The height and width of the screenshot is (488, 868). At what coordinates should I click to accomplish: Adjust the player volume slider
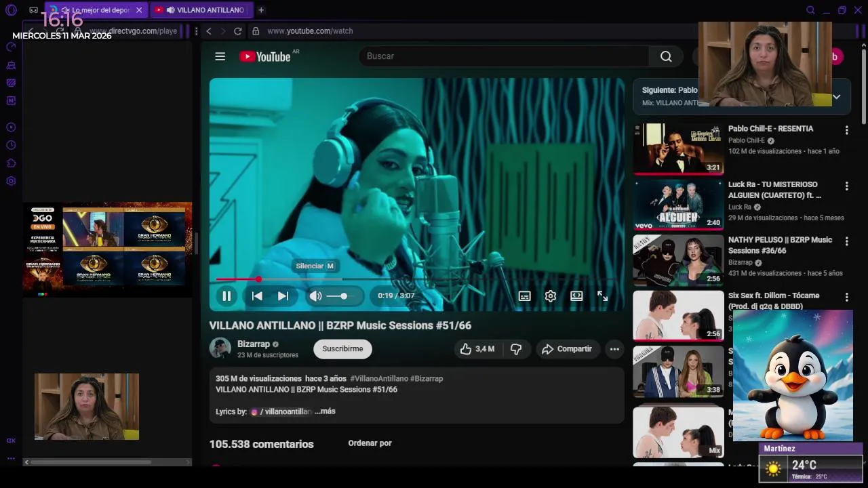[x=337, y=296]
